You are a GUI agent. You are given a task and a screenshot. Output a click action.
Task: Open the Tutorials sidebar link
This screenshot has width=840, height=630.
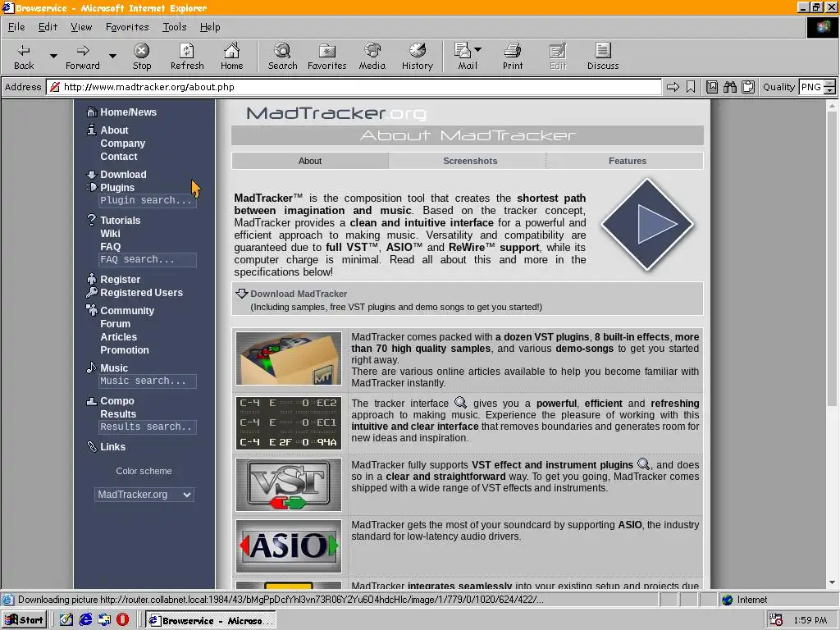tap(120, 220)
